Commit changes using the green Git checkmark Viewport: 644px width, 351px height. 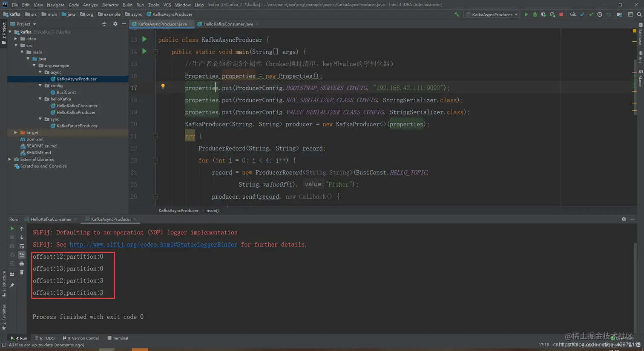pyautogui.click(x=591, y=14)
